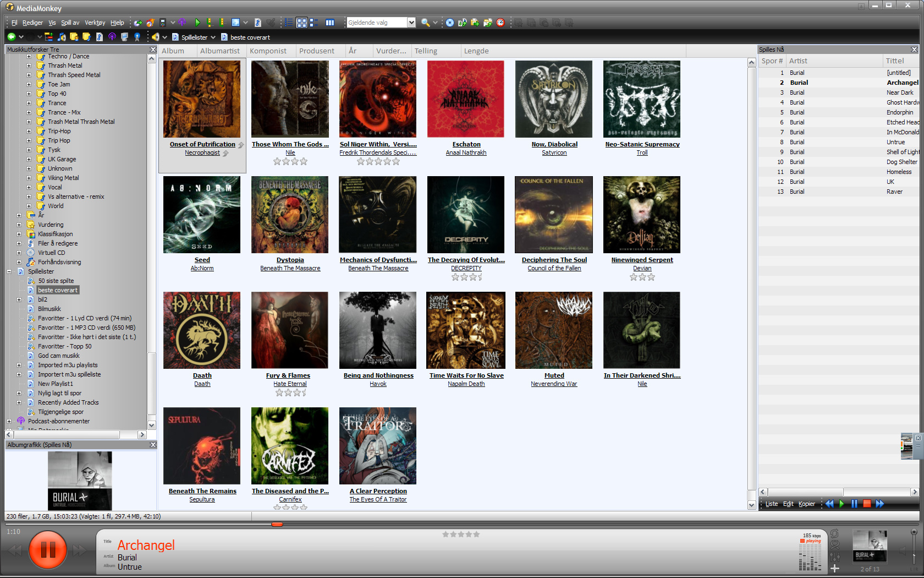Screen dimensions: 924x578
Task: Click the My Computer node icon in navigation toolbar
Action: point(124,37)
